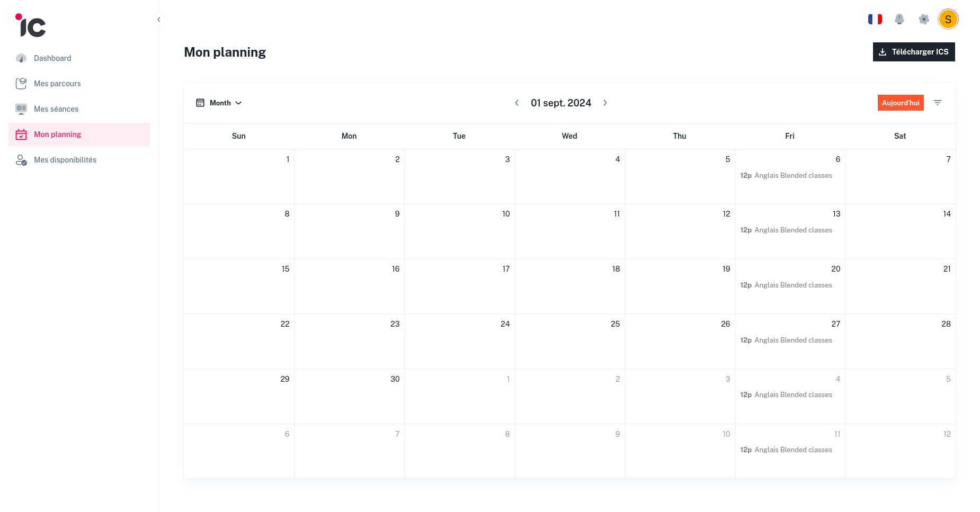Click the IC logo in the sidebar
The image size is (980, 512).
(x=30, y=25)
